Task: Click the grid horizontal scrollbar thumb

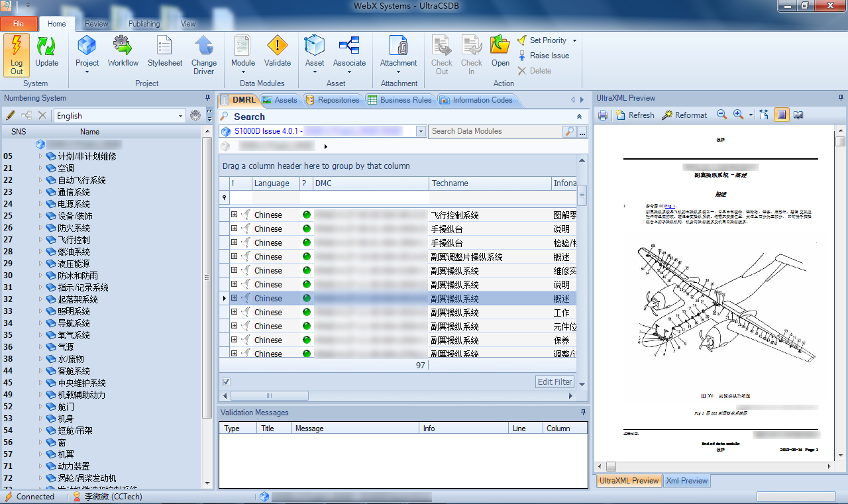Action: tap(269, 396)
